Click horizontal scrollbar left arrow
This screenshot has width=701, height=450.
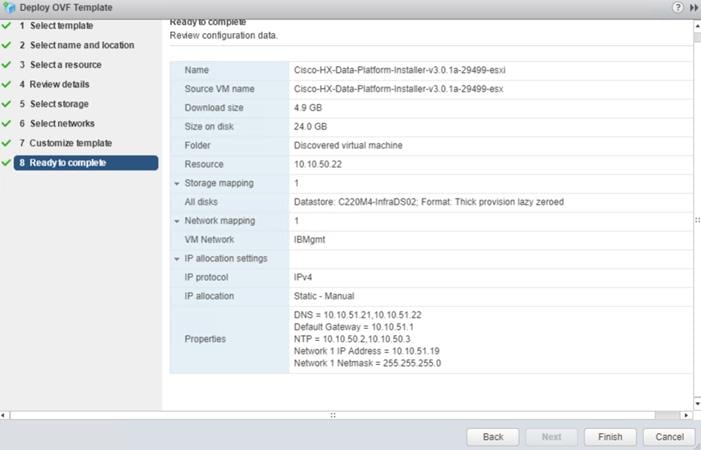[x=3, y=415]
